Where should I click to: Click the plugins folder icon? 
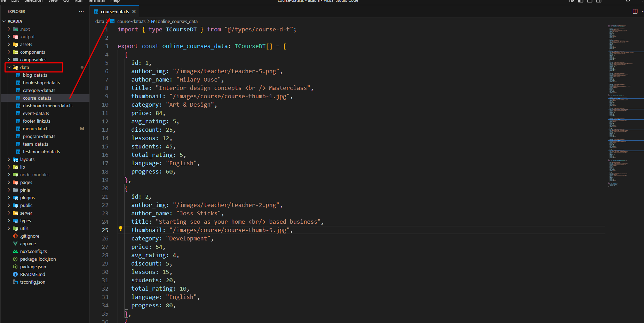[x=15, y=198]
